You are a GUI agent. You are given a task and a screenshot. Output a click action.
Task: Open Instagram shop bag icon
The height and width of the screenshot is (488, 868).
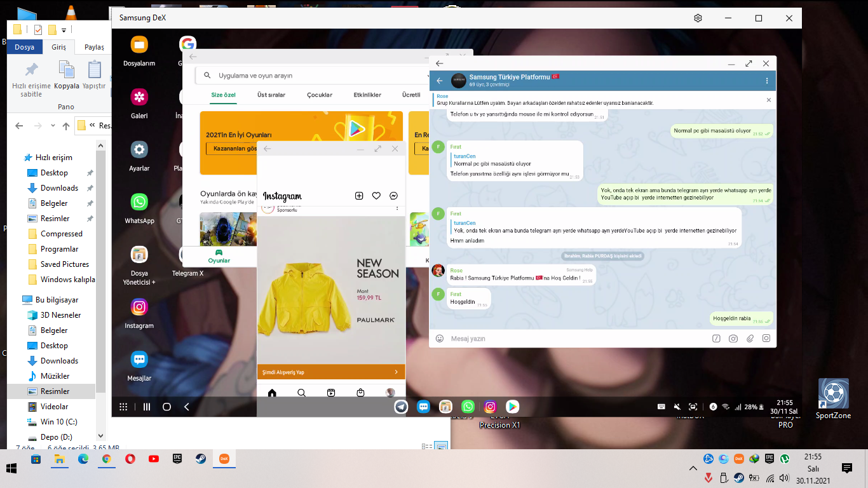pyautogui.click(x=361, y=393)
